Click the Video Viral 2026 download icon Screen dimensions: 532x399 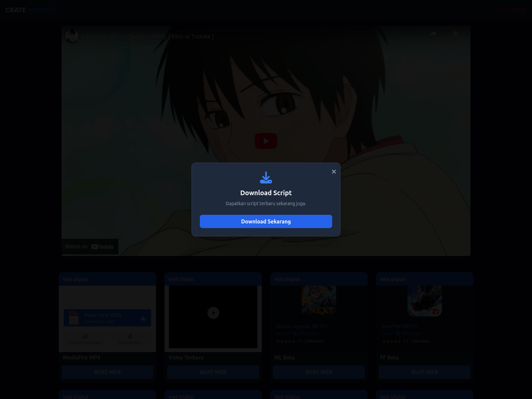143,318
